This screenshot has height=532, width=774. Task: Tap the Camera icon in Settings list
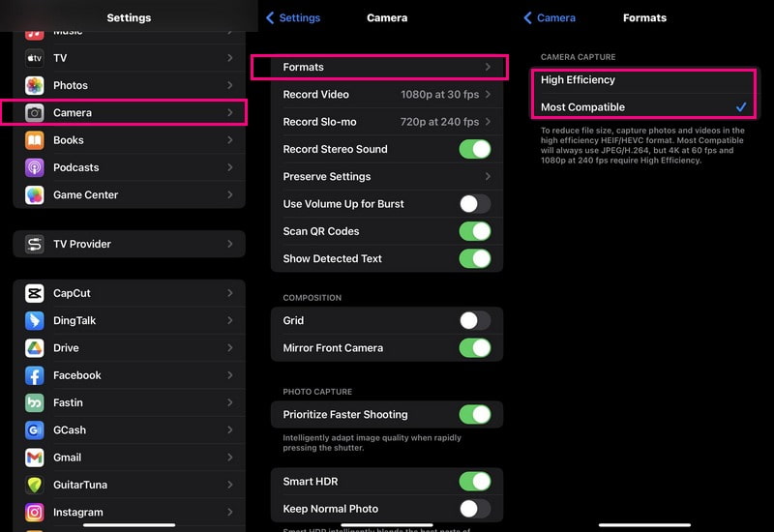point(35,113)
